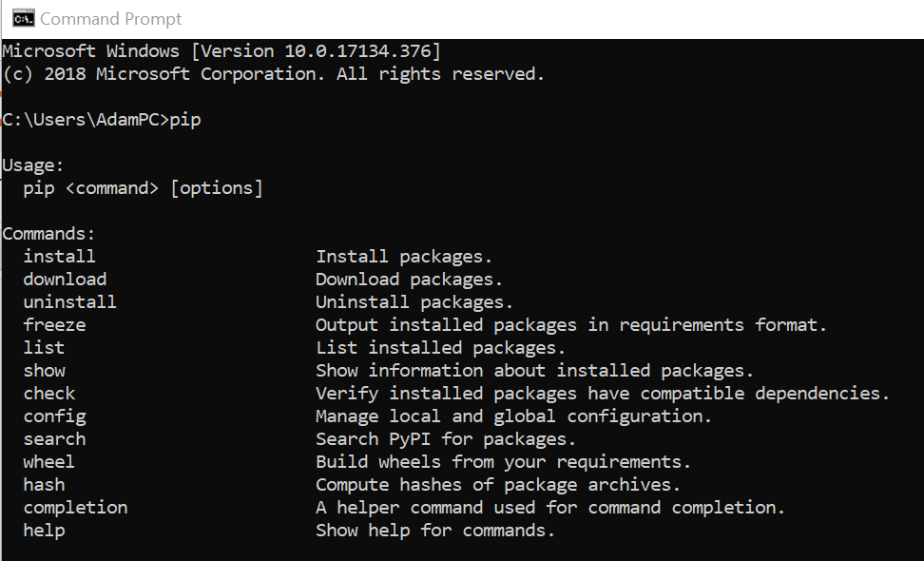Select the 'wheel' command entry
Image resolution: width=924 pixels, height=561 pixels.
pyautogui.click(x=48, y=461)
